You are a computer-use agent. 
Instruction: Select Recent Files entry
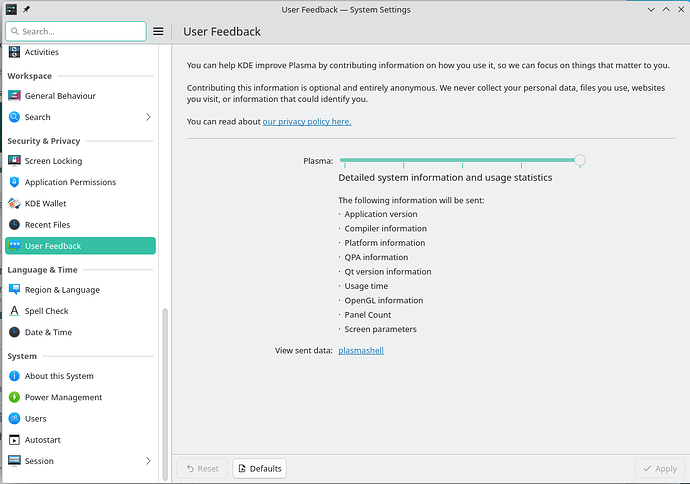coord(80,224)
